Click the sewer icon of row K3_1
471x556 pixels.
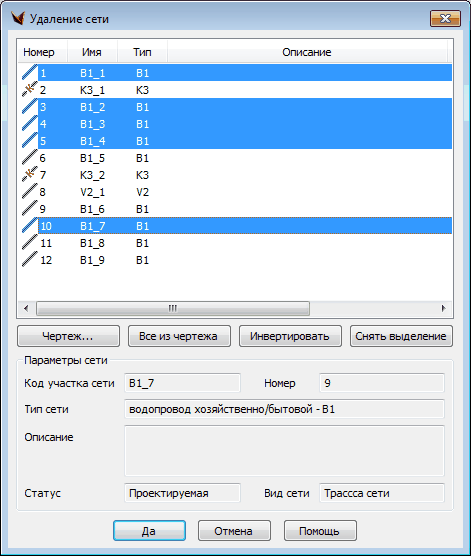click(29, 90)
